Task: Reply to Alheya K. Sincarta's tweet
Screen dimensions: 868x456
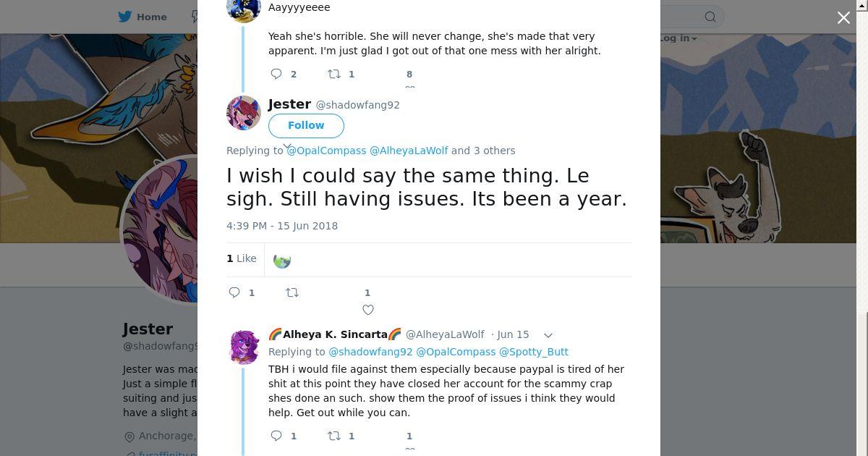Action: 276,436
